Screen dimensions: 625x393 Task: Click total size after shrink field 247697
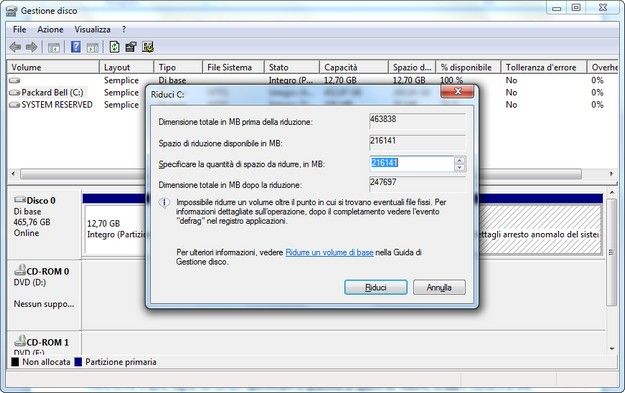(417, 184)
